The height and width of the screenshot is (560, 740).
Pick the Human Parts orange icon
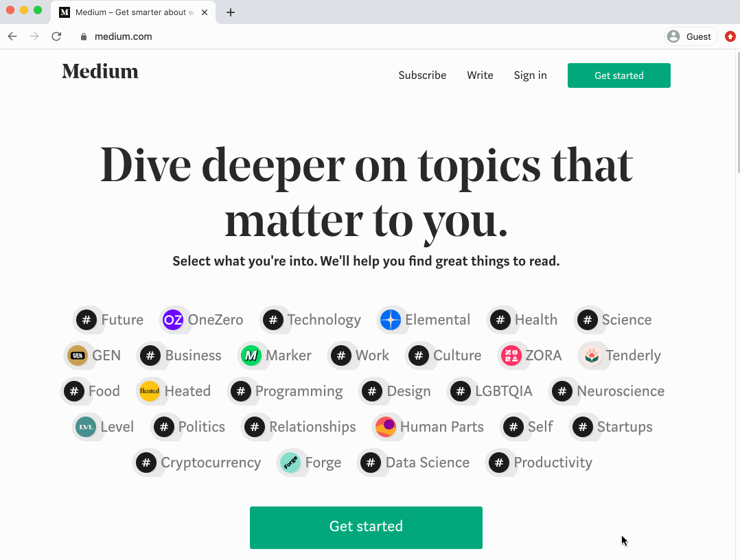click(x=386, y=427)
